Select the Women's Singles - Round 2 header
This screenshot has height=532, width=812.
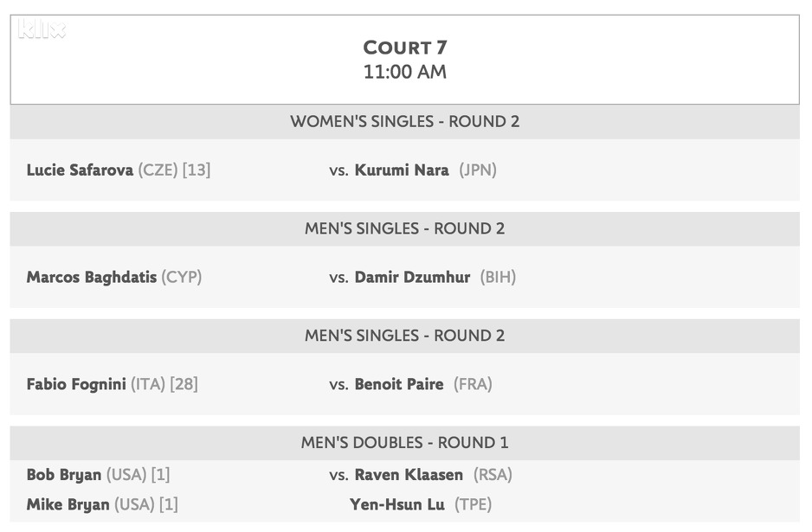coord(405,122)
